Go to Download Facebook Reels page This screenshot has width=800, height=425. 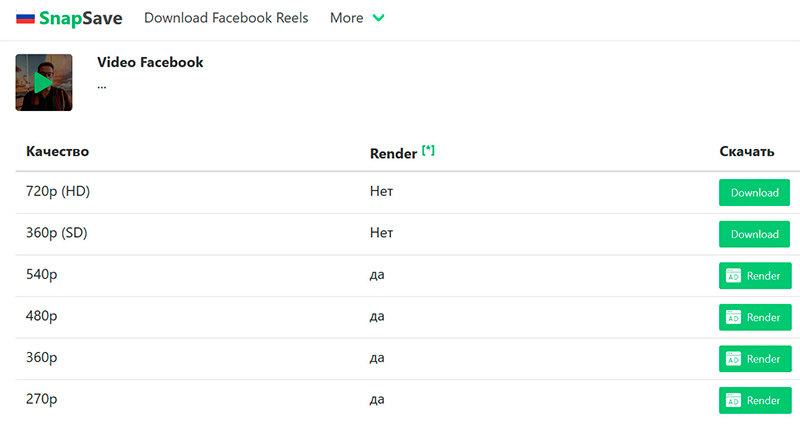pyautogui.click(x=226, y=18)
